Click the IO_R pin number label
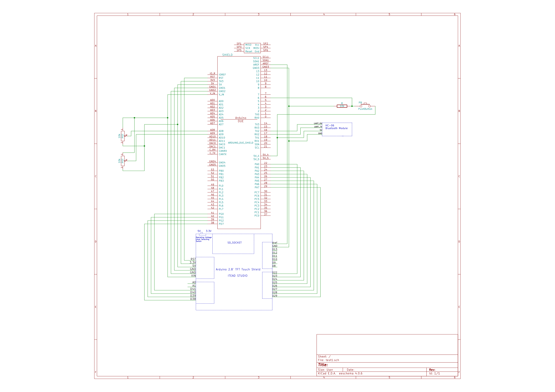Image resolution: width=555 pixels, height=392 pixels. click(x=212, y=74)
